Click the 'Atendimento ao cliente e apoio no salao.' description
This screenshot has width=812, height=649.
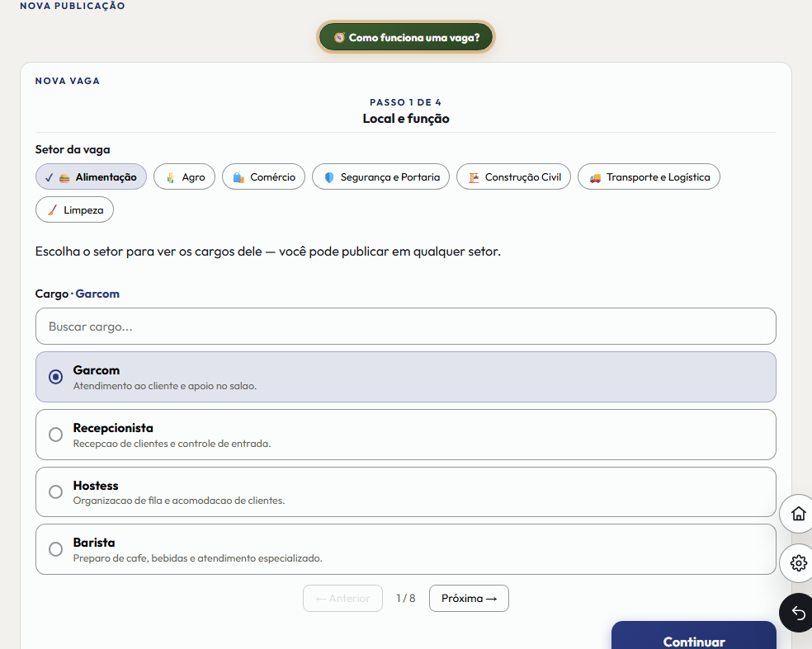point(165,386)
